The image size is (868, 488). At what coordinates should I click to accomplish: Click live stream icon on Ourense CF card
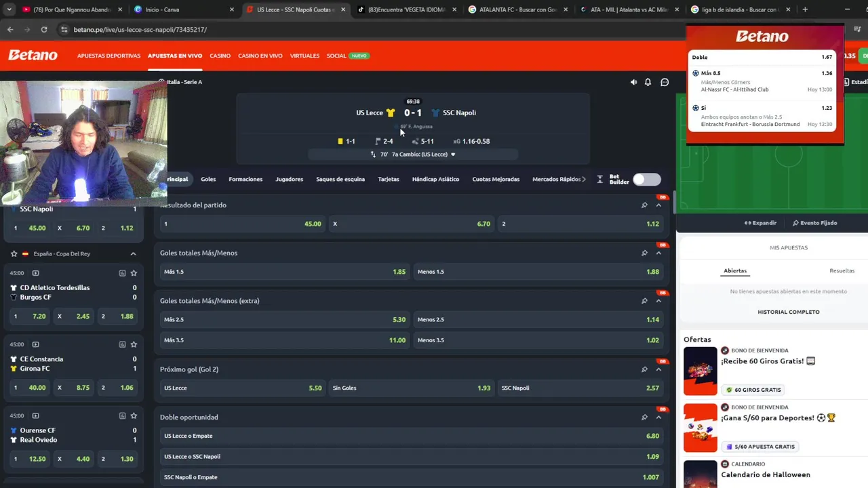(36, 415)
